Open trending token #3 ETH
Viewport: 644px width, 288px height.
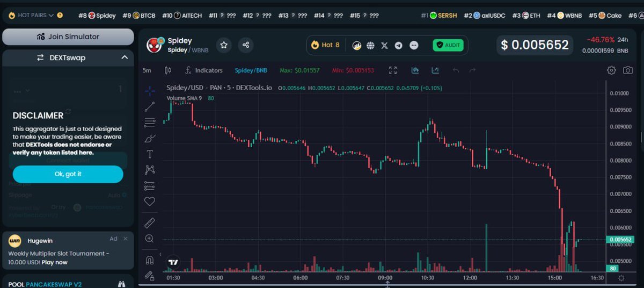click(526, 15)
